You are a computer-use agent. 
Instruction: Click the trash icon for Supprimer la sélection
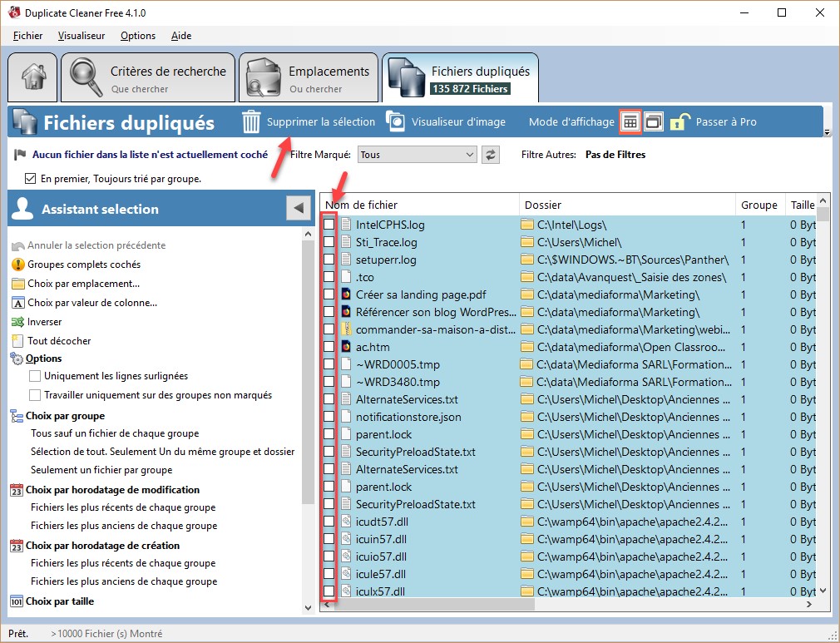pyautogui.click(x=251, y=122)
